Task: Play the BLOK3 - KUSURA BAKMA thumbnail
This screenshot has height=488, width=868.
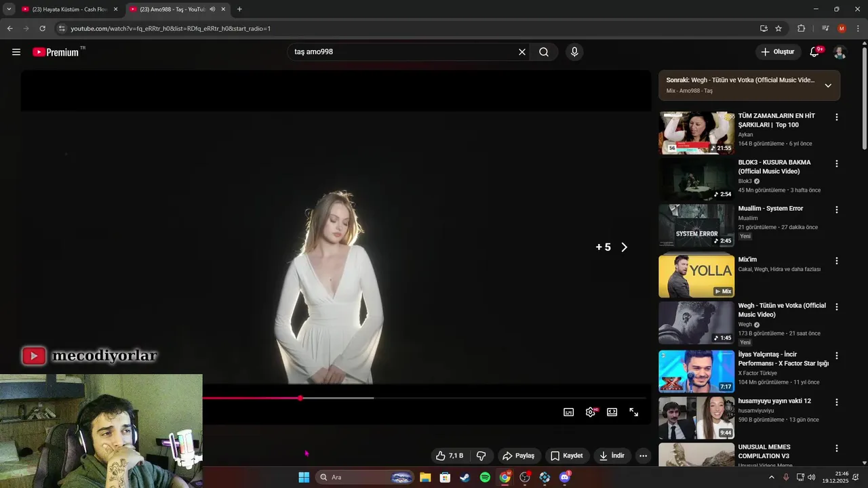Action: click(696, 180)
